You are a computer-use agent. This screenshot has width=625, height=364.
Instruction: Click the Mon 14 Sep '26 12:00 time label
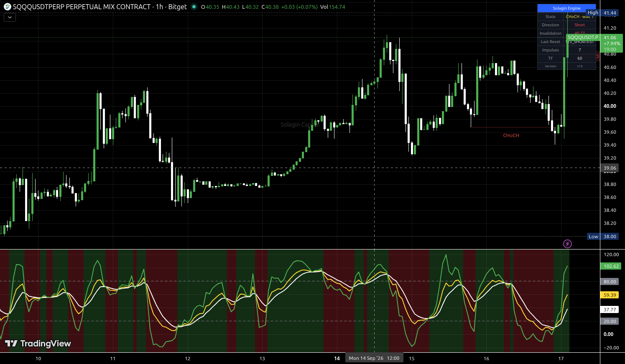374,358
